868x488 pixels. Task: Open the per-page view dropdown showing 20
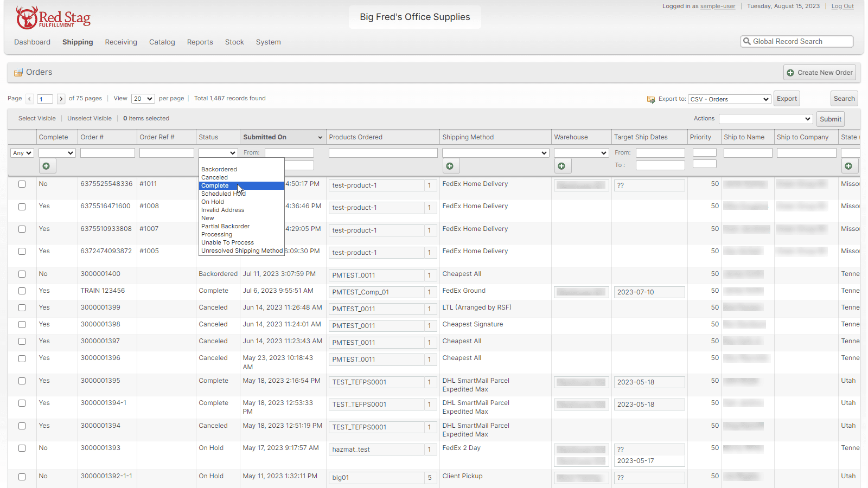[143, 98]
